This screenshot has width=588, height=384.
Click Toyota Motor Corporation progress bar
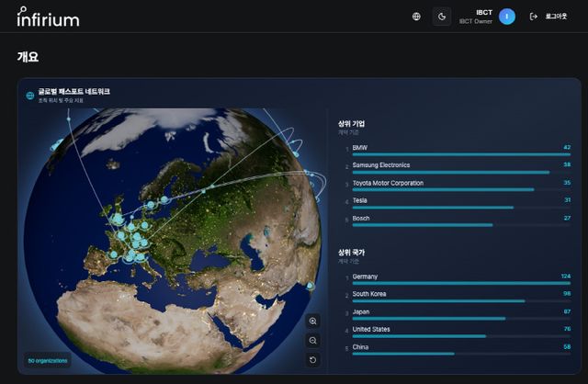click(x=443, y=190)
